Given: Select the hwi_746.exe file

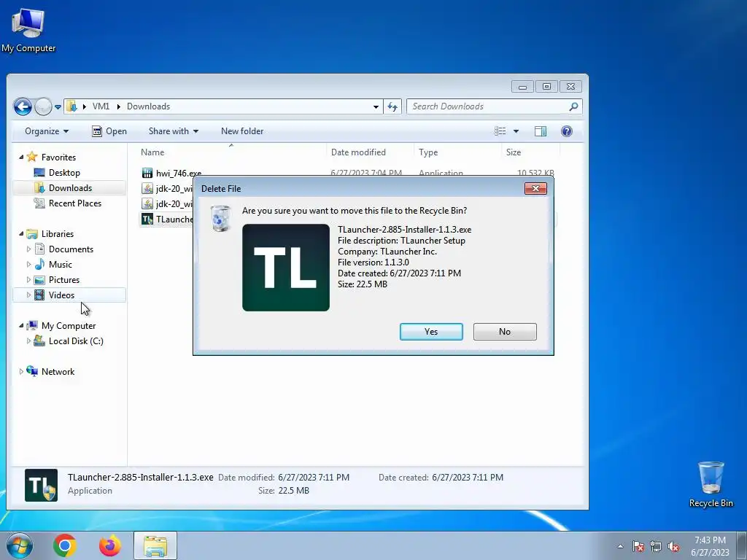Looking at the screenshot, I should coord(178,174).
